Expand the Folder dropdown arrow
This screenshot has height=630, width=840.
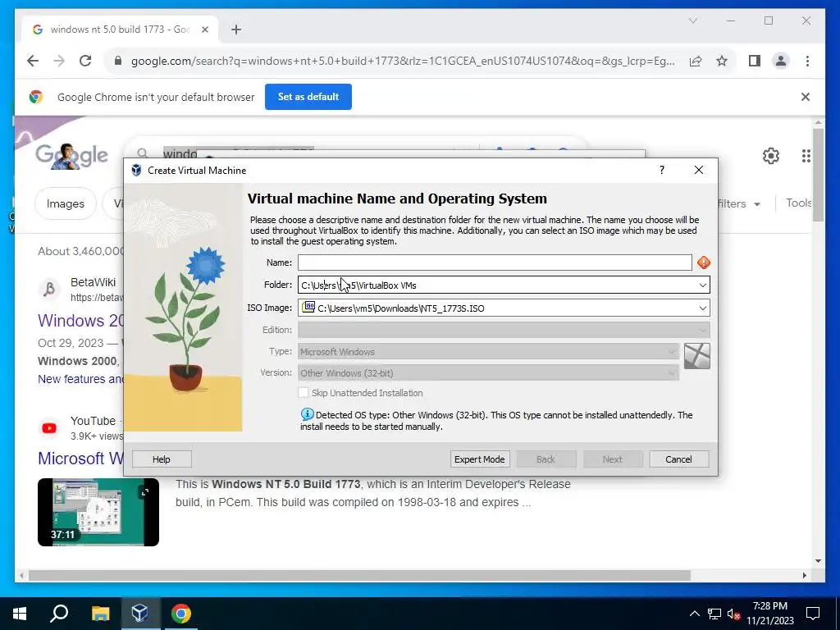[702, 285]
